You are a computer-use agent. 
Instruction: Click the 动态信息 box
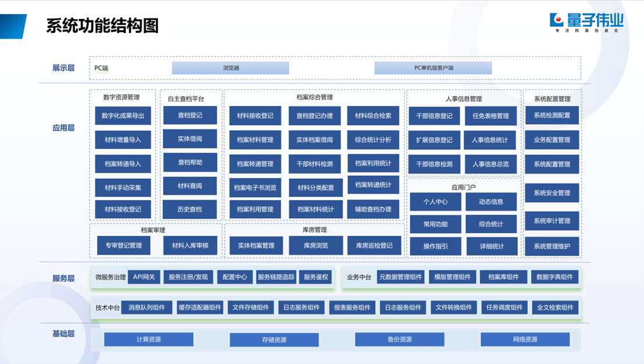tap(491, 202)
